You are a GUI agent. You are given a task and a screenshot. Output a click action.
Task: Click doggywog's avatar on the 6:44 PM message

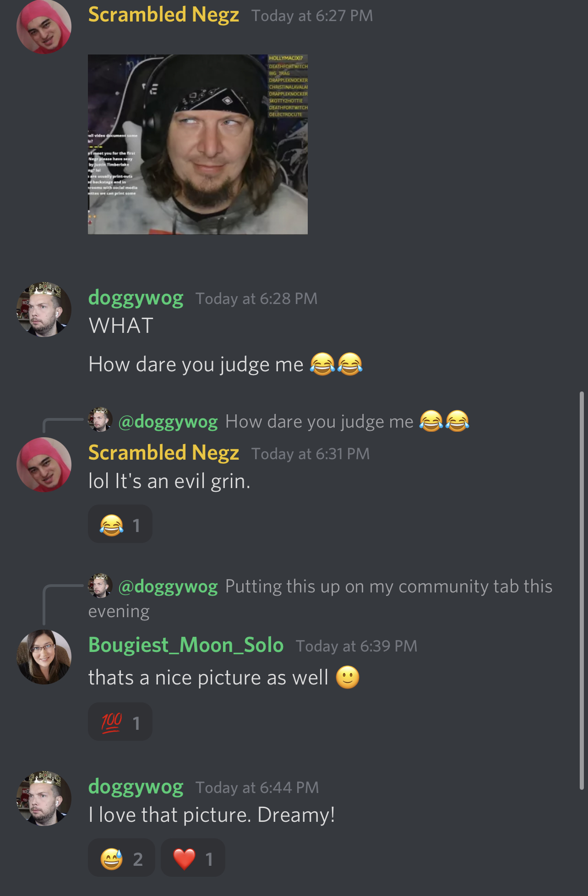44,798
